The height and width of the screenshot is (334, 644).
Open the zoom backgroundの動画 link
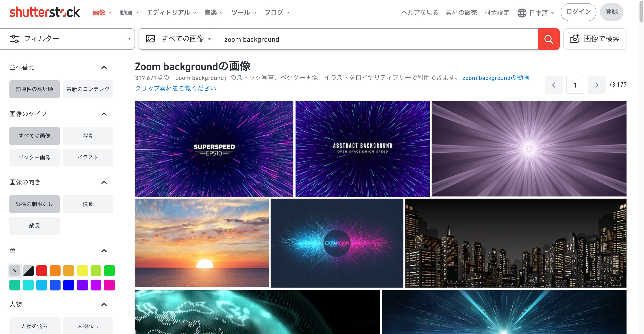tap(496, 78)
